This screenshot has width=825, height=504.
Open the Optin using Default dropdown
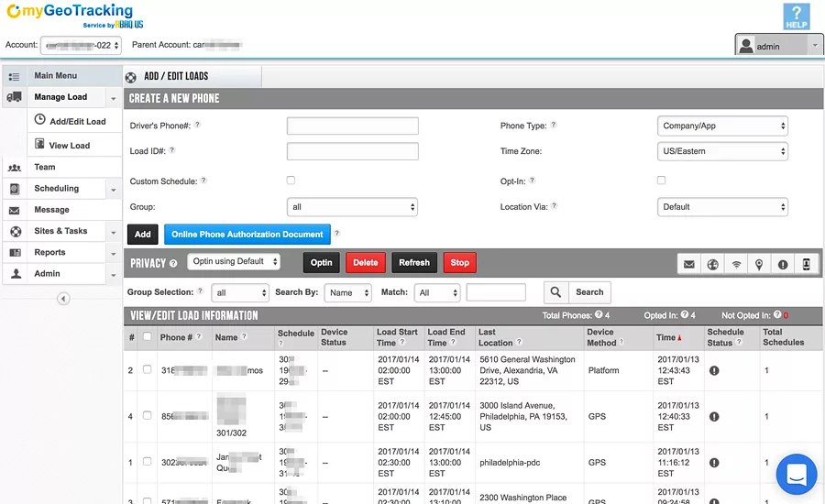coord(234,261)
